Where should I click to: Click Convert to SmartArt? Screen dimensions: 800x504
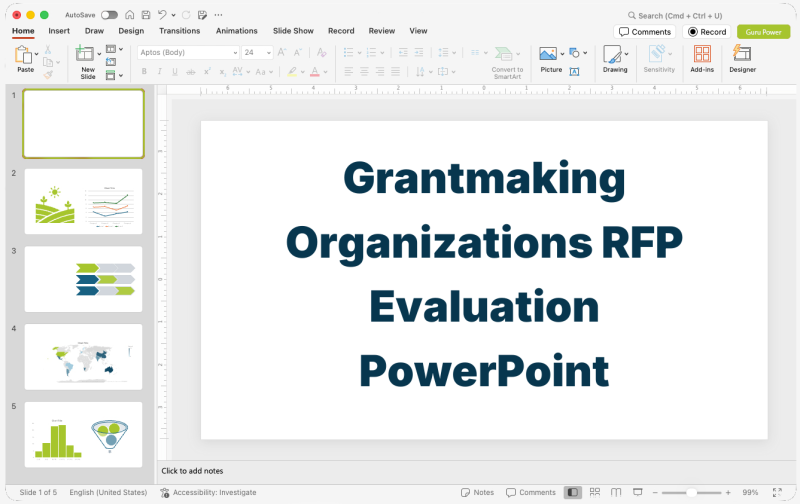point(507,72)
